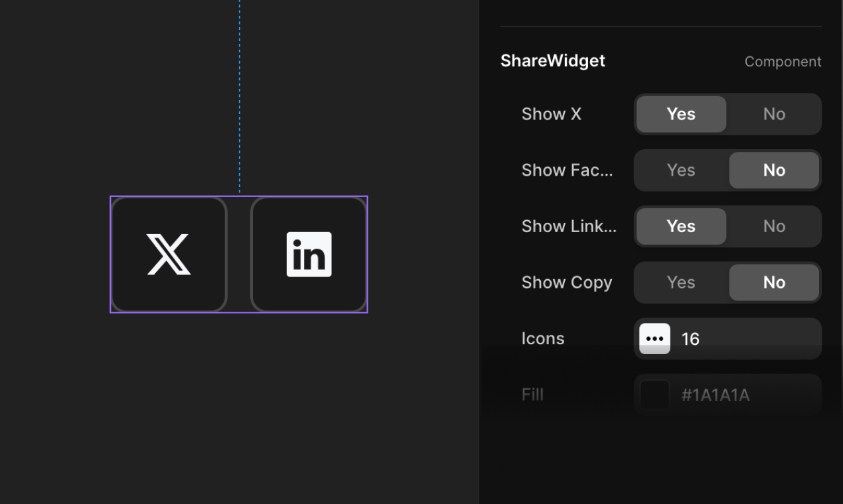Click the Show Fac... property label
This screenshot has width=843, height=504.
point(568,170)
